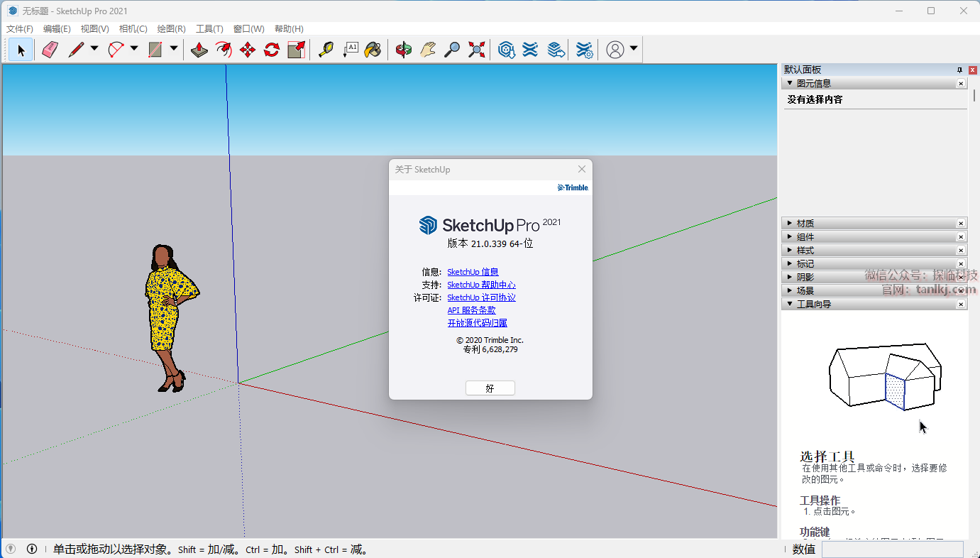The height and width of the screenshot is (558, 980).
Task: Activate the Move tool
Action: (x=248, y=50)
